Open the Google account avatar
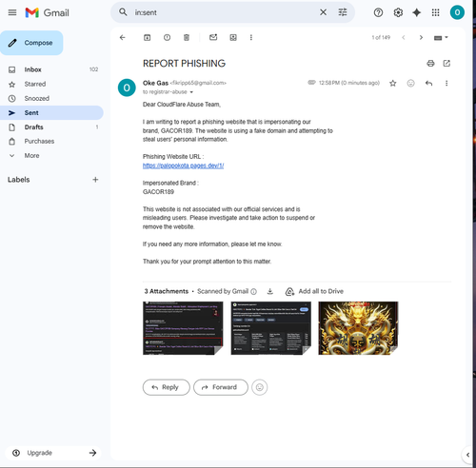 tap(457, 12)
